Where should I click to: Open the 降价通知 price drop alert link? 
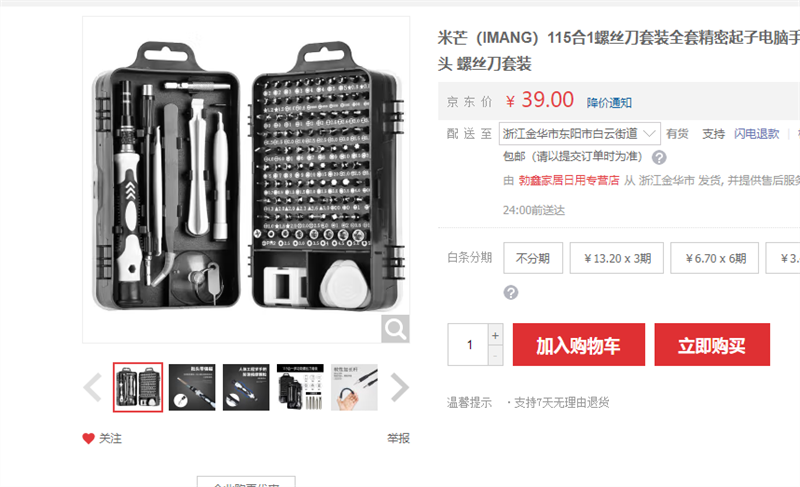pyautogui.click(x=609, y=102)
